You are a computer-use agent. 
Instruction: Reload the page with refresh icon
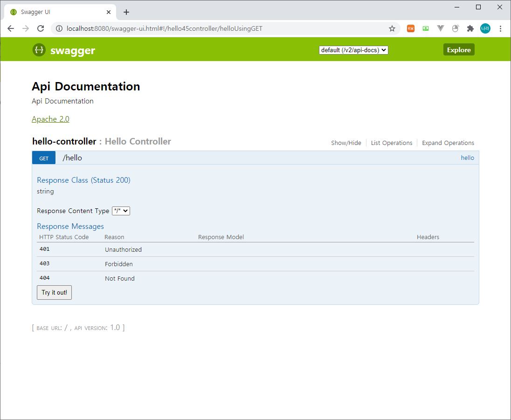41,28
